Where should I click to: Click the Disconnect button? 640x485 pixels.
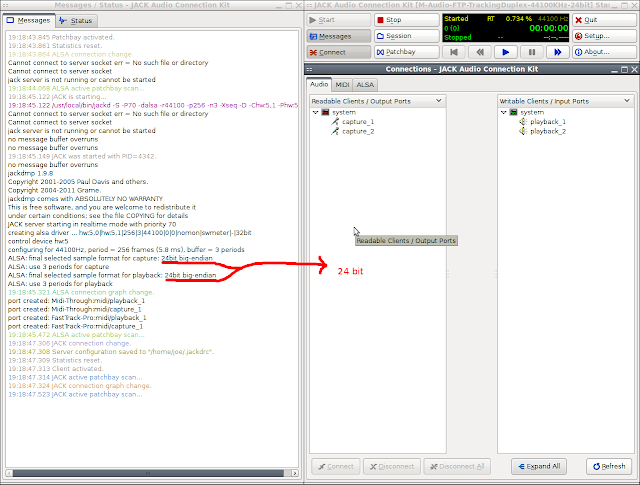tap(392, 467)
